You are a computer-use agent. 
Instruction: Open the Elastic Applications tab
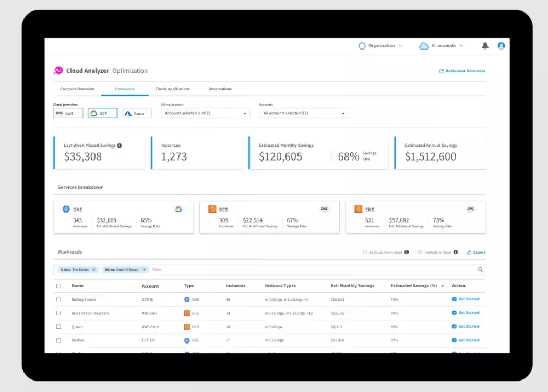pyautogui.click(x=172, y=89)
